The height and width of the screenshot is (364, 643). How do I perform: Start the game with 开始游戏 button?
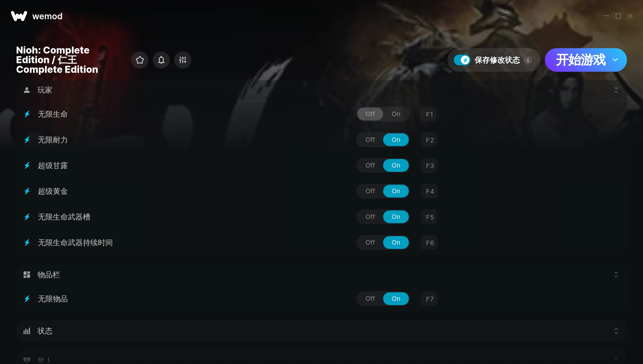(581, 60)
